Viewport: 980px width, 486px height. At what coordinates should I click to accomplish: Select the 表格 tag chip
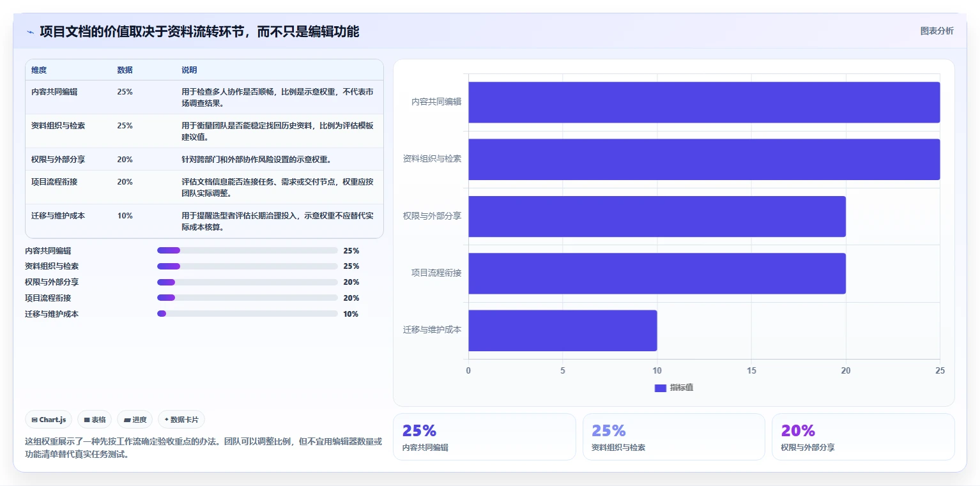point(95,420)
